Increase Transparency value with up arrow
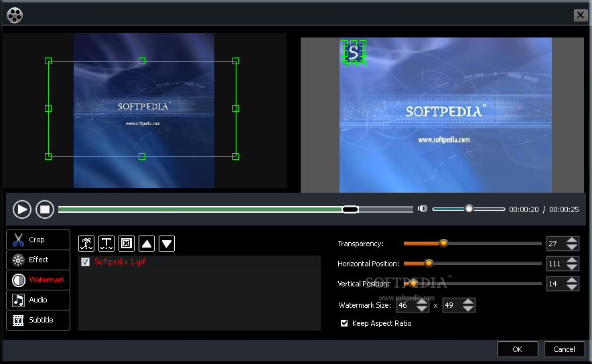Image resolution: width=592 pixels, height=364 pixels. point(572,240)
